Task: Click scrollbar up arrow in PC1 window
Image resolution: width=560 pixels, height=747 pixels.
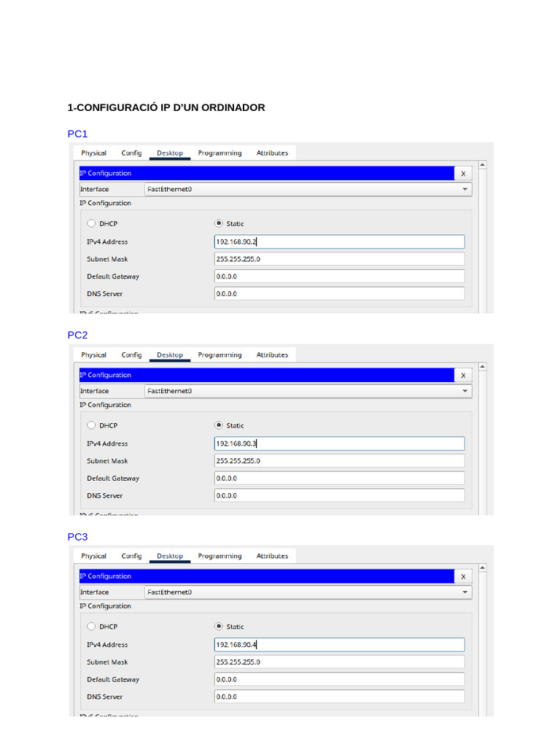Action: 483,165
